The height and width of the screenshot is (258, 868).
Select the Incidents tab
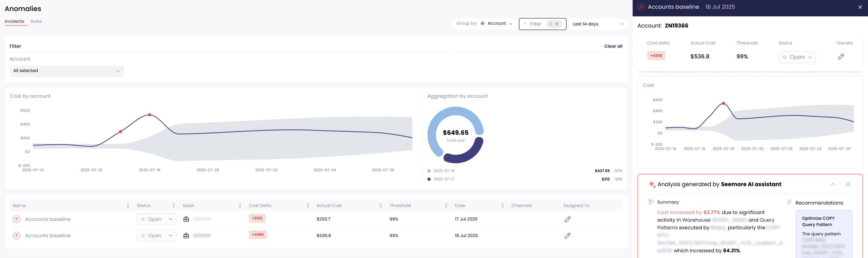(x=14, y=21)
